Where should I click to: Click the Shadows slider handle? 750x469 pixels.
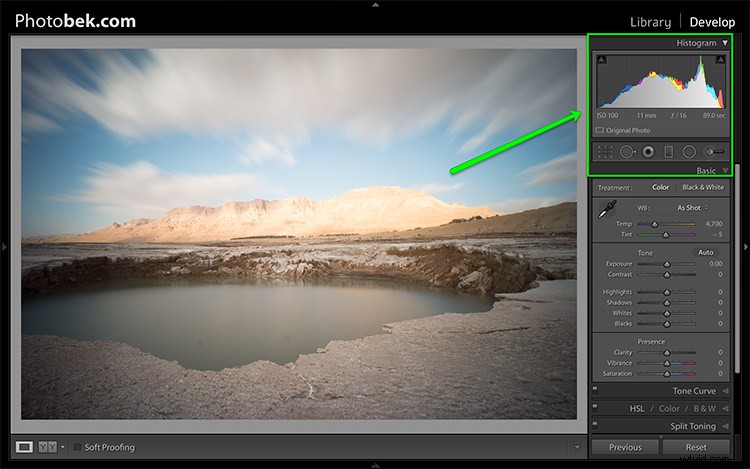(x=667, y=303)
